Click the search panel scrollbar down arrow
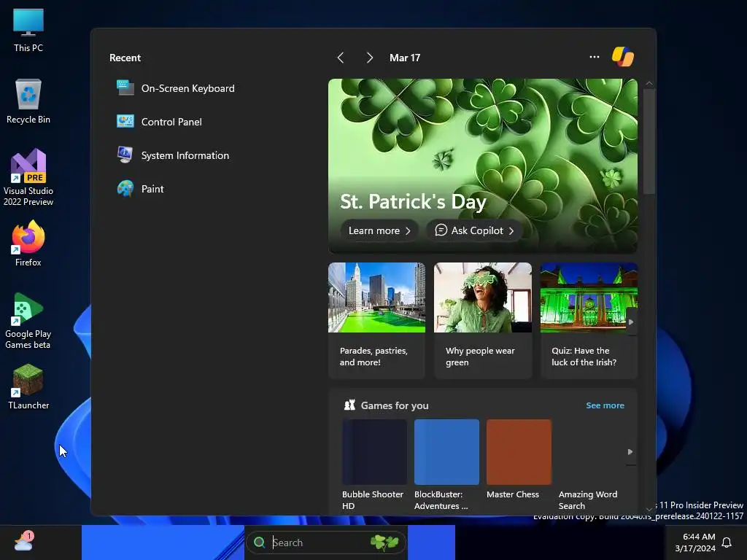Screen dimensions: 747x560 click(649, 509)
